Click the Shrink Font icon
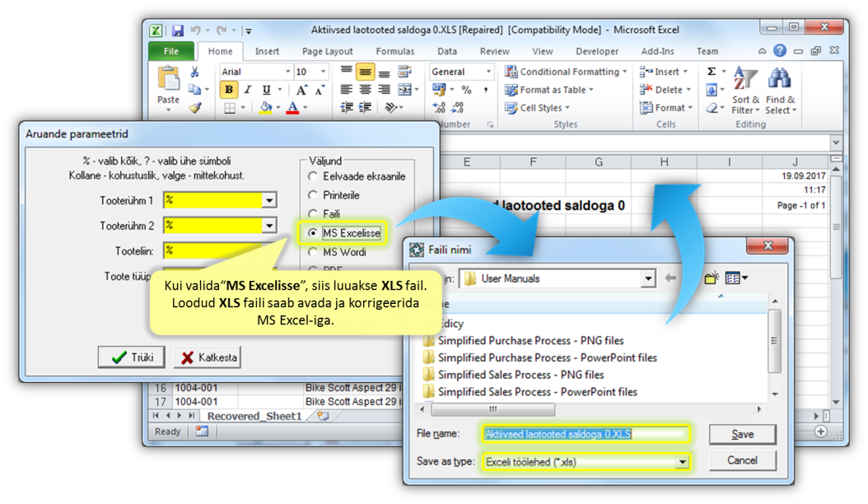 coord(320,90)
